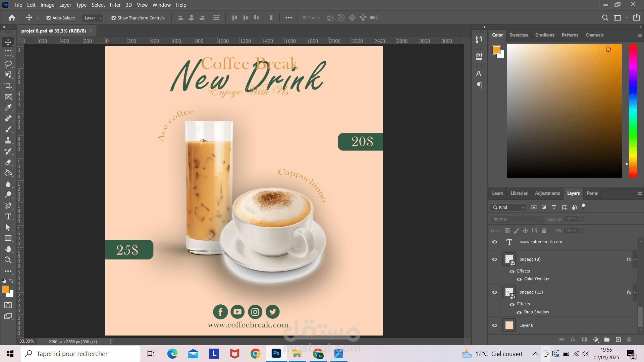Click create new group folder icon
This screenshot has width=644, height=362.
[x=607, y=340]
